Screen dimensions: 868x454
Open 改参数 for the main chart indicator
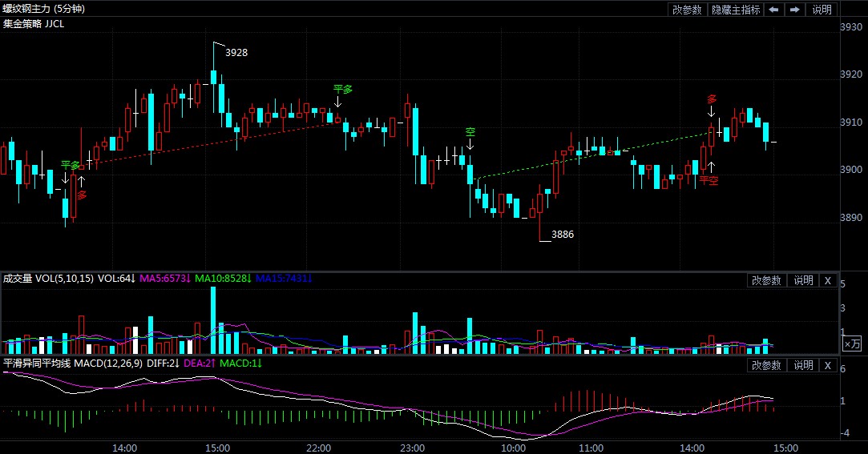[687, 10]
